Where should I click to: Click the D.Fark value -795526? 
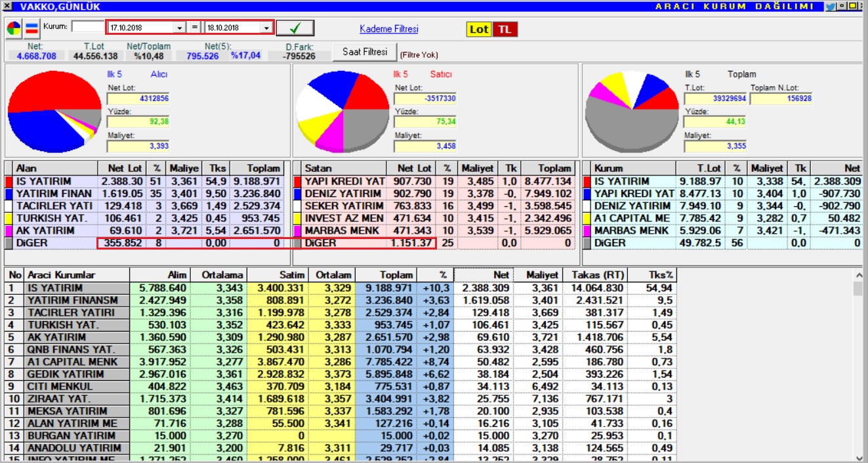coord(300,56)
